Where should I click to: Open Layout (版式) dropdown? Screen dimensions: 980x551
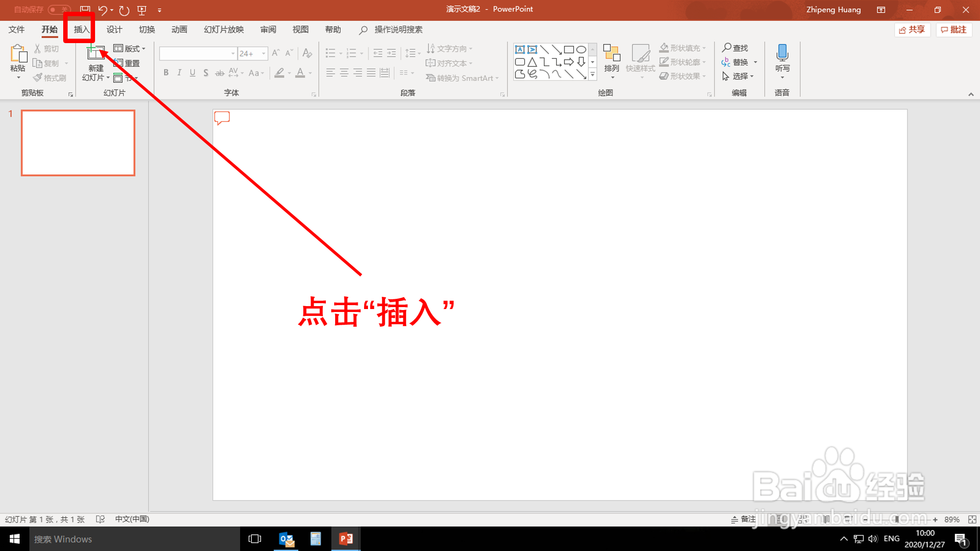click(x=130, y=48)
